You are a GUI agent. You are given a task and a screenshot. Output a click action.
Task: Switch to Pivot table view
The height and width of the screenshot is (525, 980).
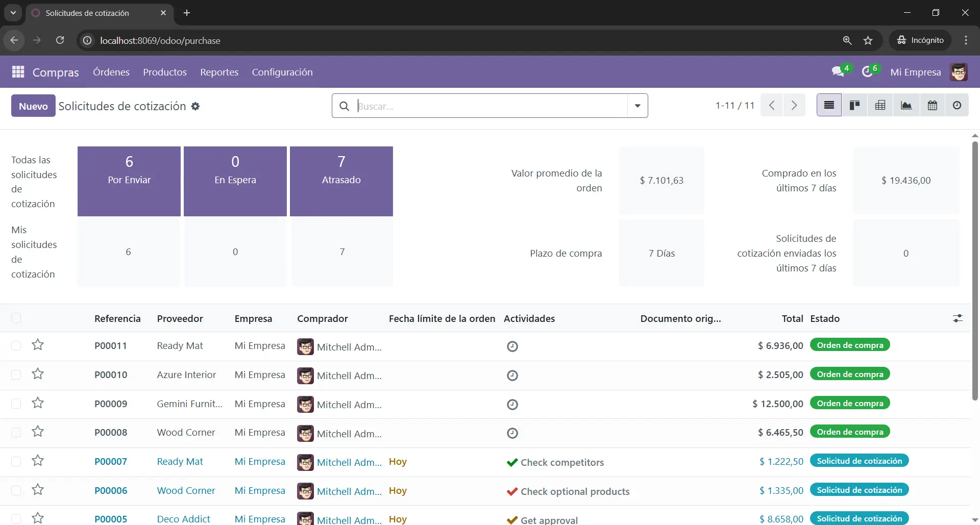880,106
